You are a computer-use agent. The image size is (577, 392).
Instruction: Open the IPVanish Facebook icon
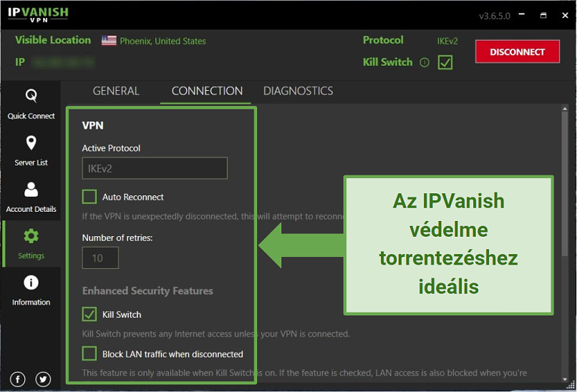pos(18,379)
